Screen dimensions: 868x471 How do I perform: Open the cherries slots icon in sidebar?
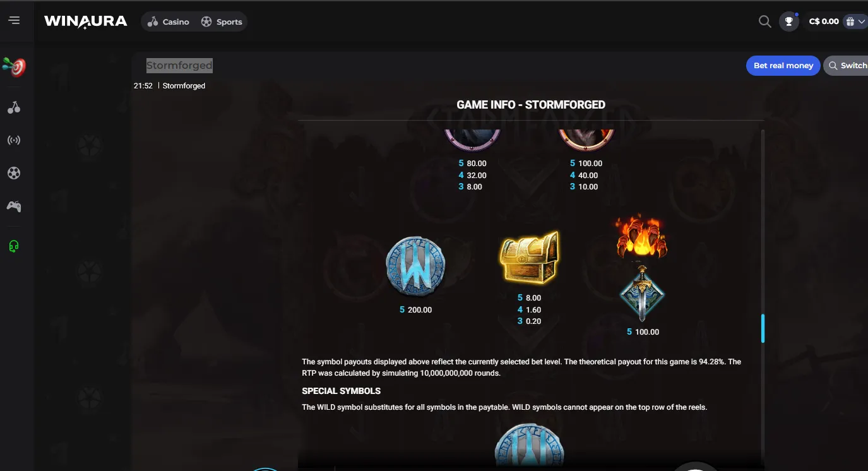(14, 107)
